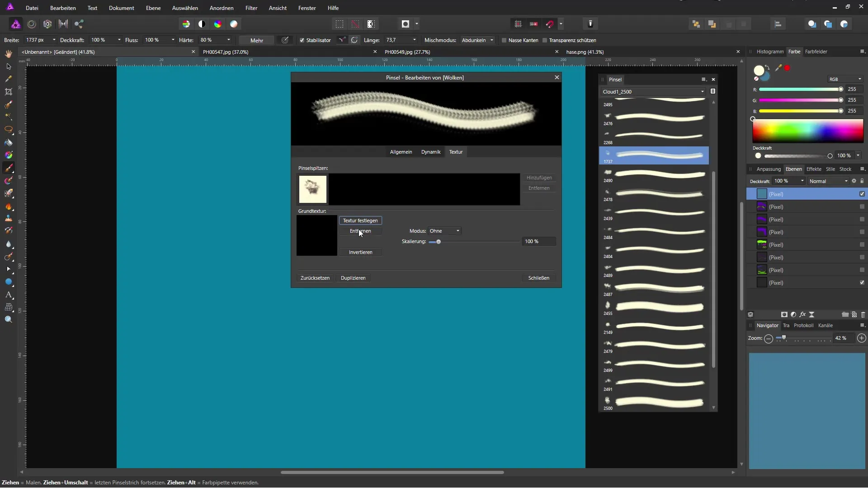Viewport: 868px width, 488px height.
Task: Select the Zoom magnifier tool
Action: pos(9,319)
